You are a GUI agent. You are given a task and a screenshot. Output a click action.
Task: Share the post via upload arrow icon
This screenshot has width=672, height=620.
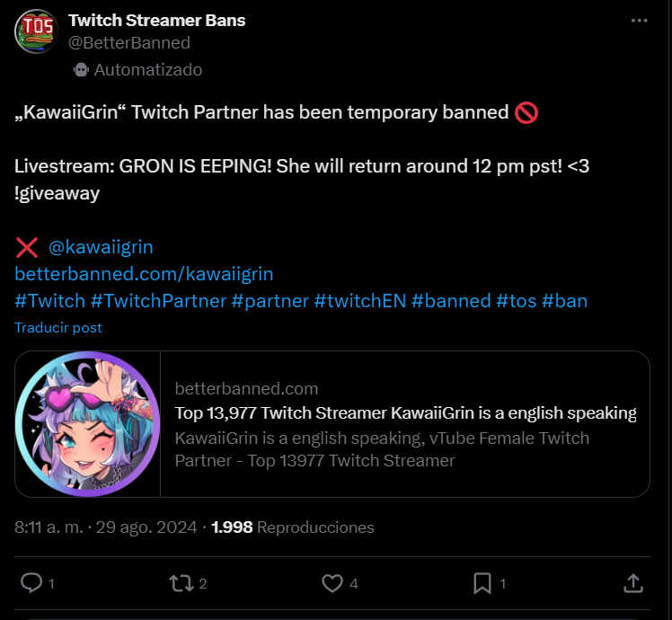(633, 583)
